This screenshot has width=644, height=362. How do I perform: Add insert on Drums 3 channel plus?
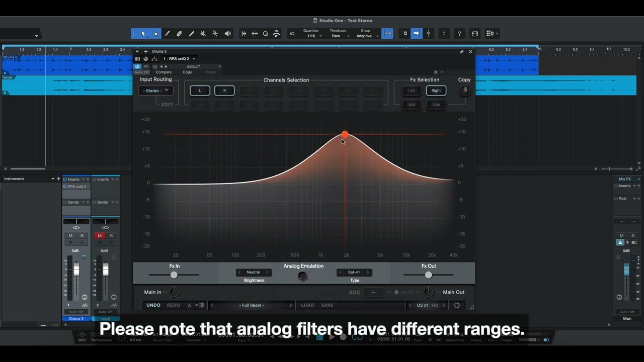(88, 179)
